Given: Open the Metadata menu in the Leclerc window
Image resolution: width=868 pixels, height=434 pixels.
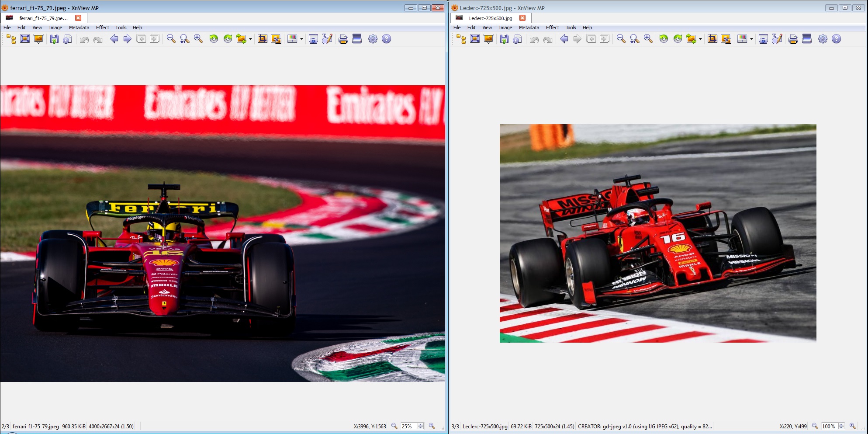Looking at the screenshot, I should click(x=529, y=28).
